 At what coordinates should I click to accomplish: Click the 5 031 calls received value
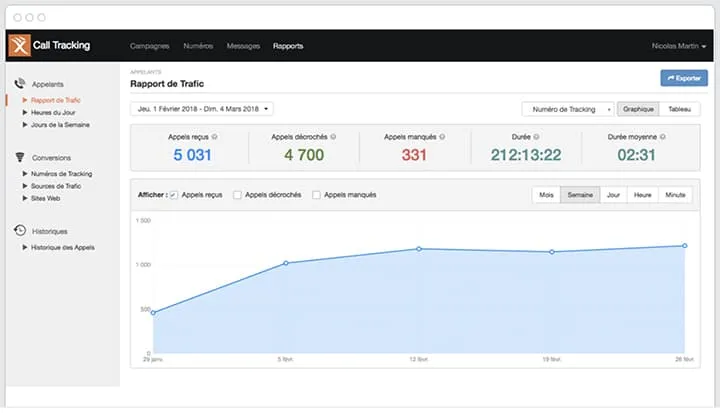pos(192,155)
